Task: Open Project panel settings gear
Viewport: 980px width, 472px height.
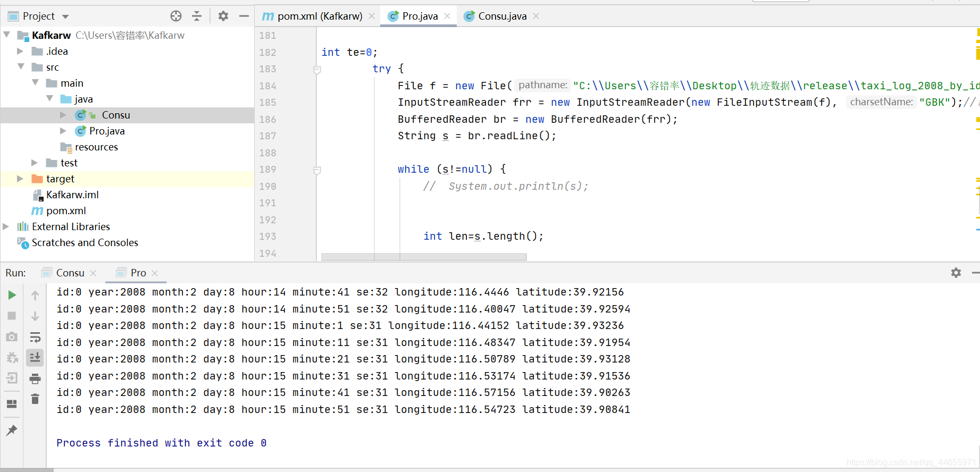Action: tap(223, 16)
